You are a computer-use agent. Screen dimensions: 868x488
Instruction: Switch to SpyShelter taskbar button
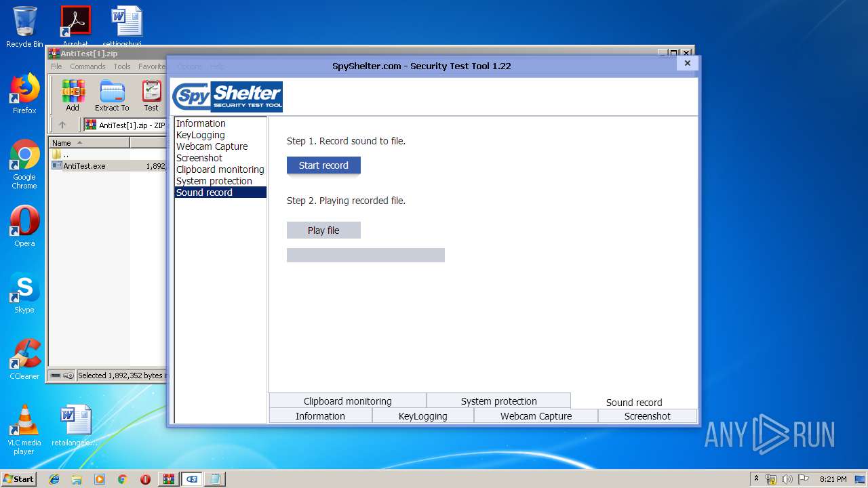click(x=192, y=479)
